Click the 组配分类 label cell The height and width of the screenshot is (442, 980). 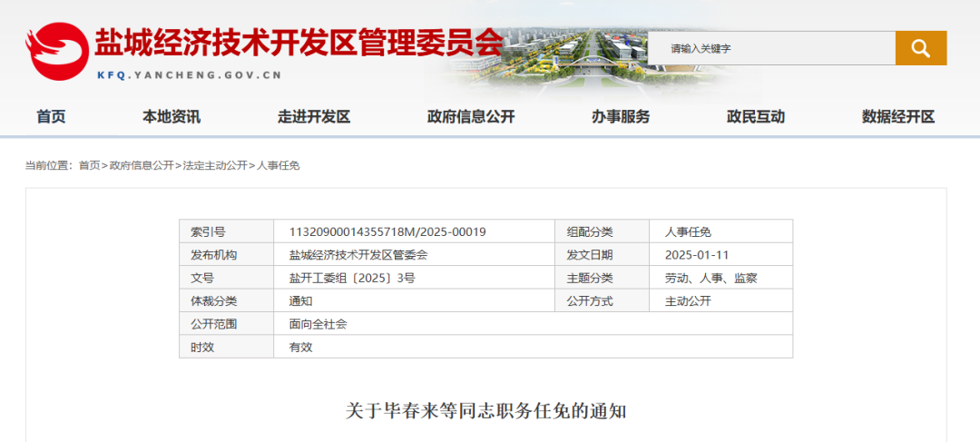click(x=603, y=231)
